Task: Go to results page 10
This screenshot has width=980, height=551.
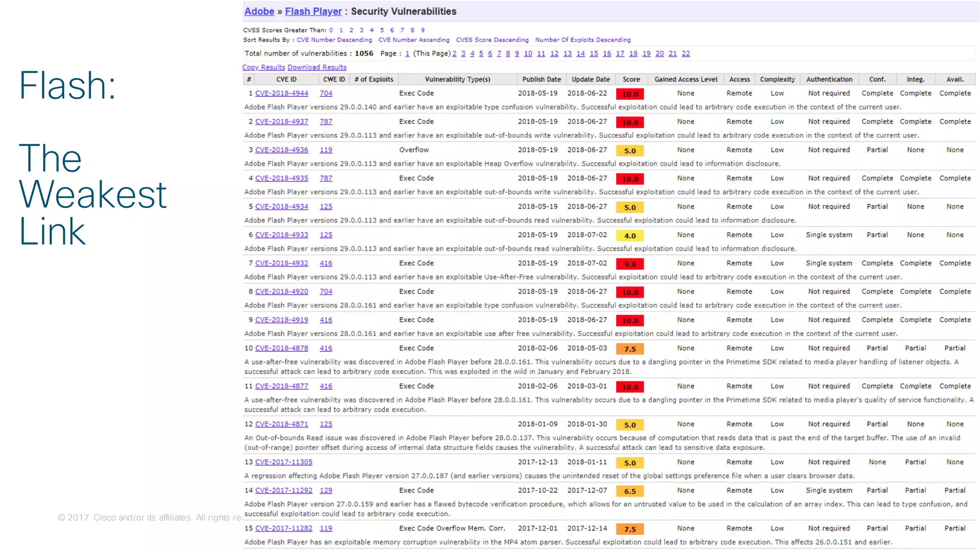Action: 528,54
